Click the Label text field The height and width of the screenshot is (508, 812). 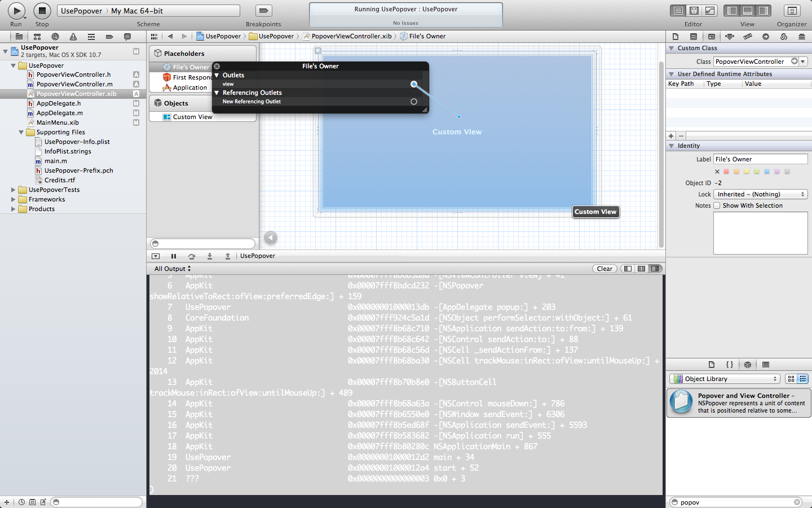click(x=761, y=159)
